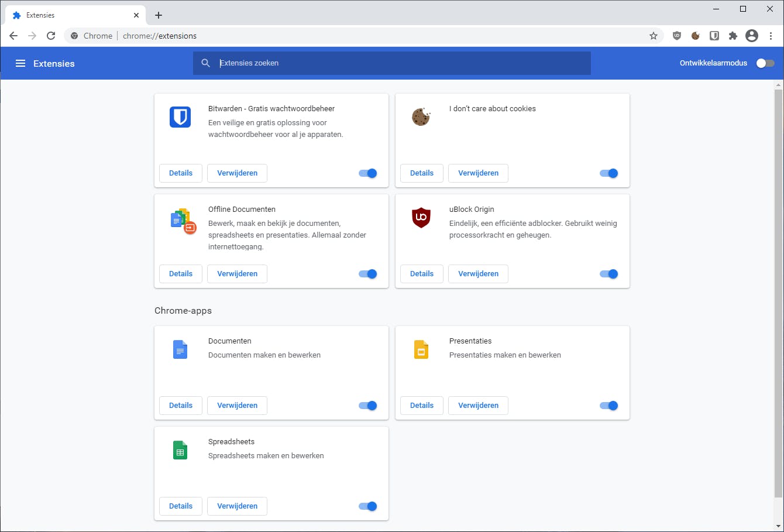This screenshot has height=532, width=784.
Task: Click the Spreadsheets app icon
Action: [180, 450]
